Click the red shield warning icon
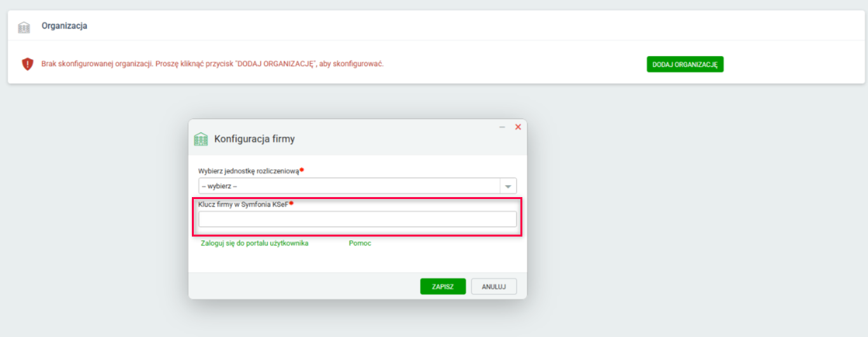 click(27, 64)
